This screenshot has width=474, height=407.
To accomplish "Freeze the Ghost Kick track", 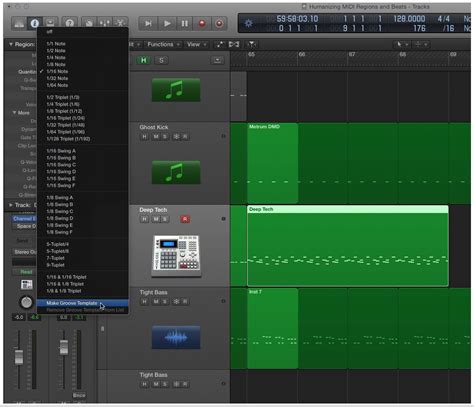I will [x=176, y=137].
